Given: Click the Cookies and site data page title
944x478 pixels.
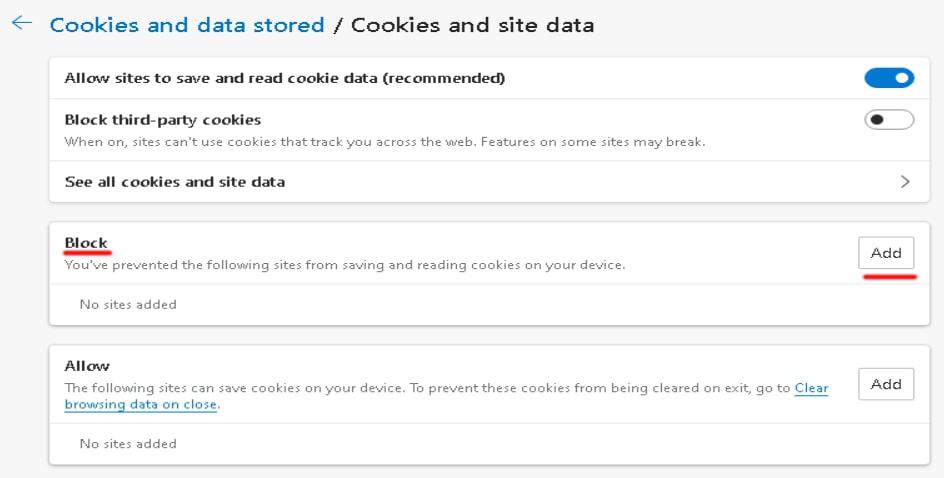Looking at the screenshot, I should click(x=473, y=25).
